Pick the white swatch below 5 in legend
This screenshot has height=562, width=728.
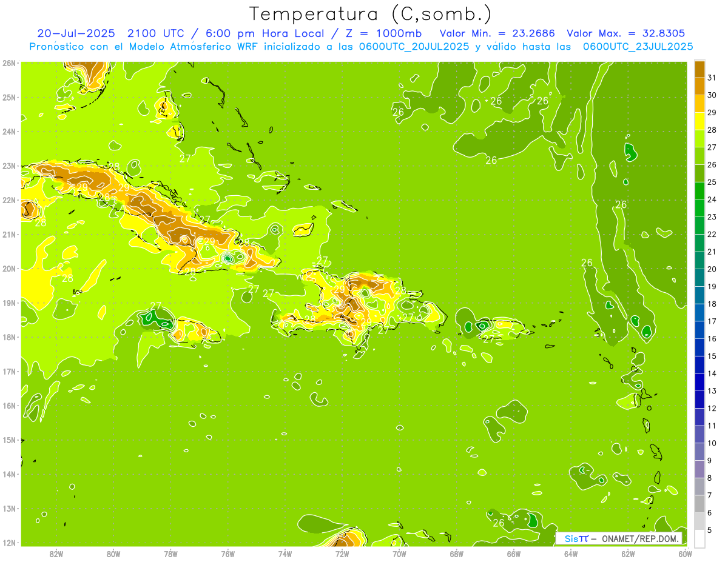pos(699,538)
